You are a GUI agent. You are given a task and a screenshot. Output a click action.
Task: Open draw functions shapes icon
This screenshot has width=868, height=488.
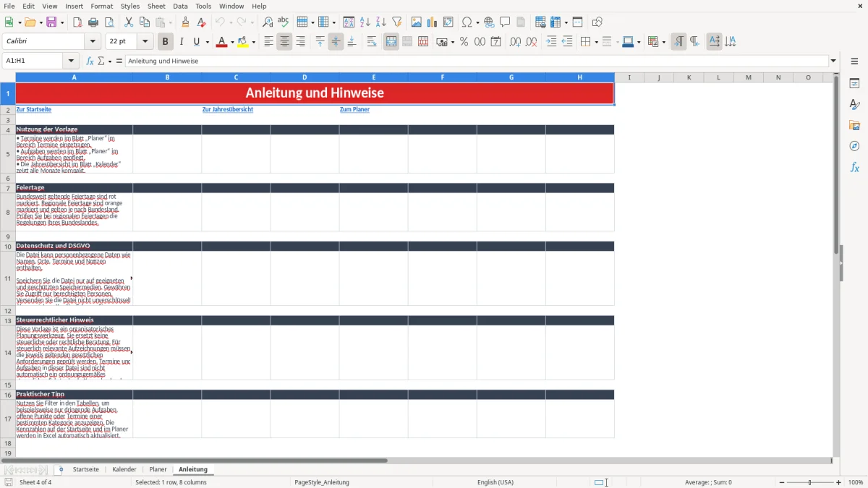click(x=597, y=22)
